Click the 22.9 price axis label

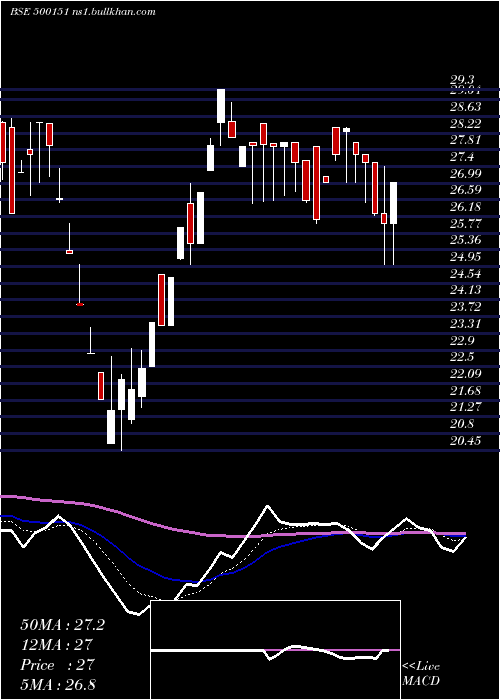point(462,341)
